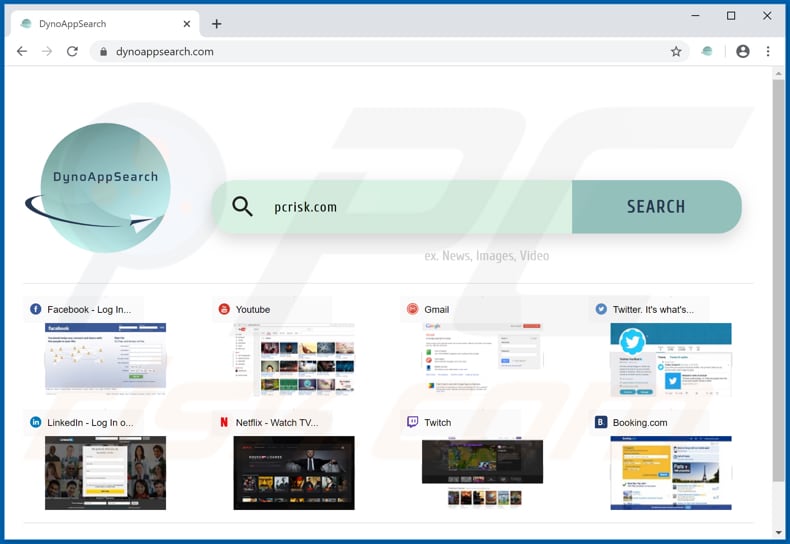Click the Twitch favicon icon
Viewport: 790px width, 544px height.
click(413, 422)
